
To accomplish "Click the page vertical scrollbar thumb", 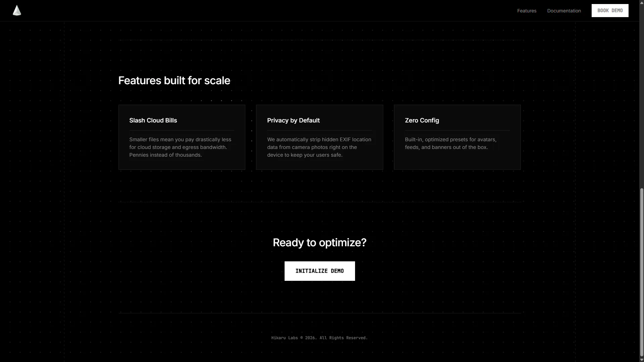I will 642,272.
